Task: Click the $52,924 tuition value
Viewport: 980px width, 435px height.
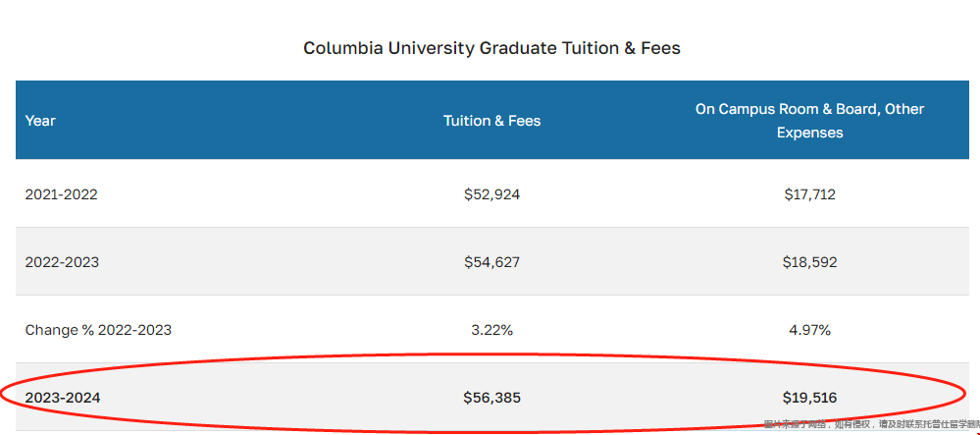Action: (491, 194)
